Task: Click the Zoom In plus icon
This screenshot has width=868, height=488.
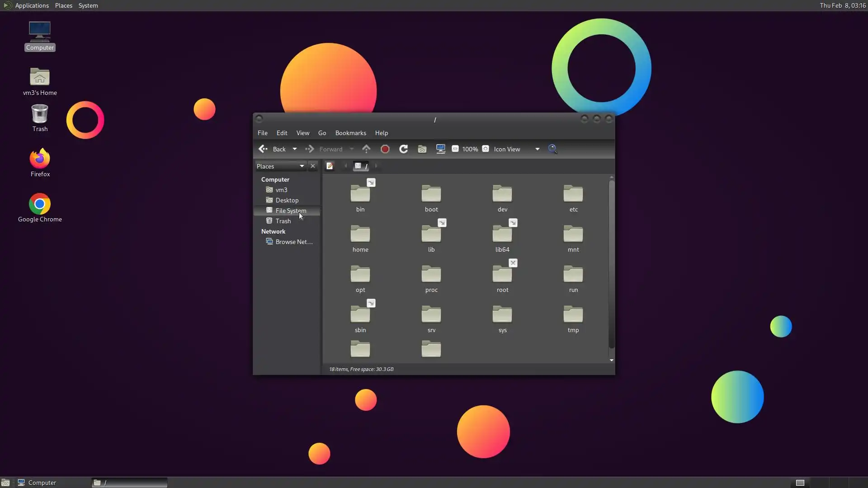Action: point(486,149)
